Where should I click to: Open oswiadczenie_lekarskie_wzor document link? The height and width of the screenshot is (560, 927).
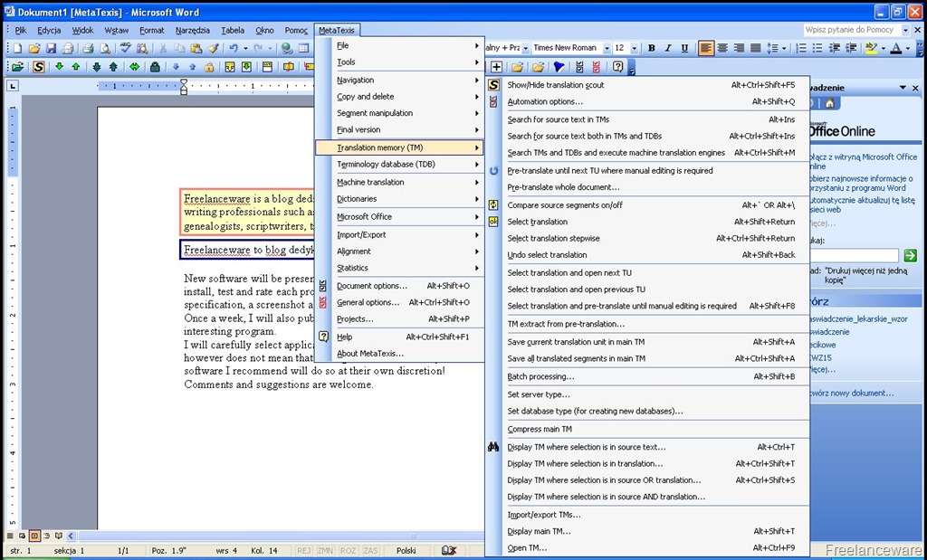[x=858, y=319]
